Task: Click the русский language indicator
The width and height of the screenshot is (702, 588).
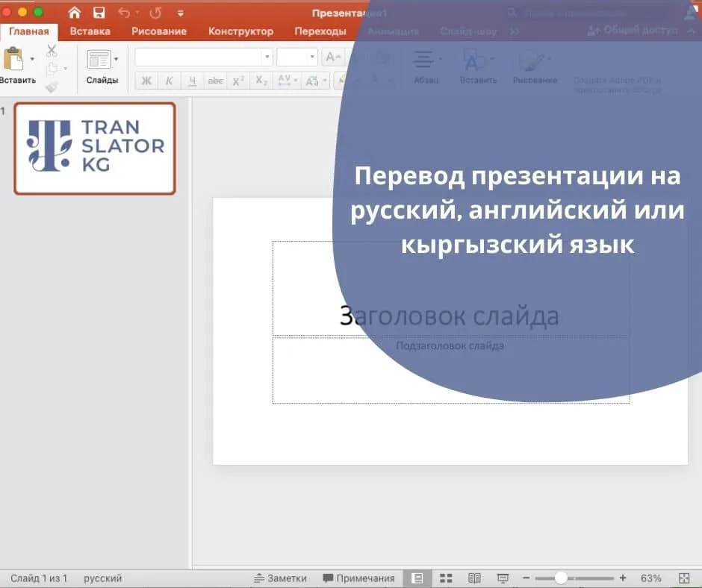Action: pos(102,578)
